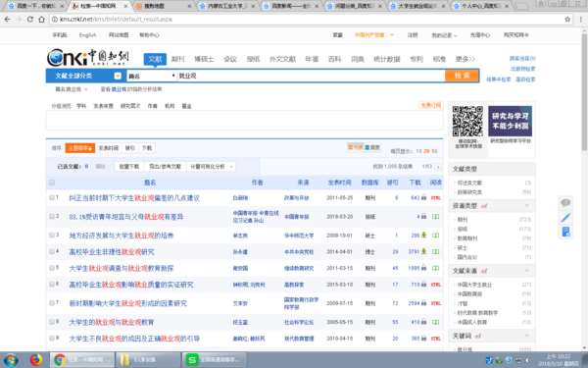588x368 pixels.
Task: Collapse the 文献来源 filter section
Action: [527, 271]
